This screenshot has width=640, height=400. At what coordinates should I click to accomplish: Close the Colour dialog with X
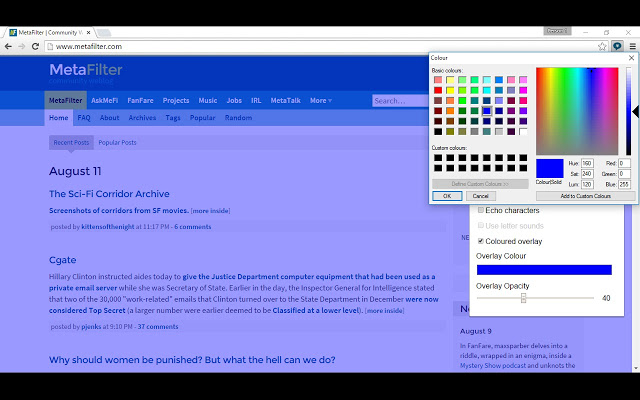631,58
